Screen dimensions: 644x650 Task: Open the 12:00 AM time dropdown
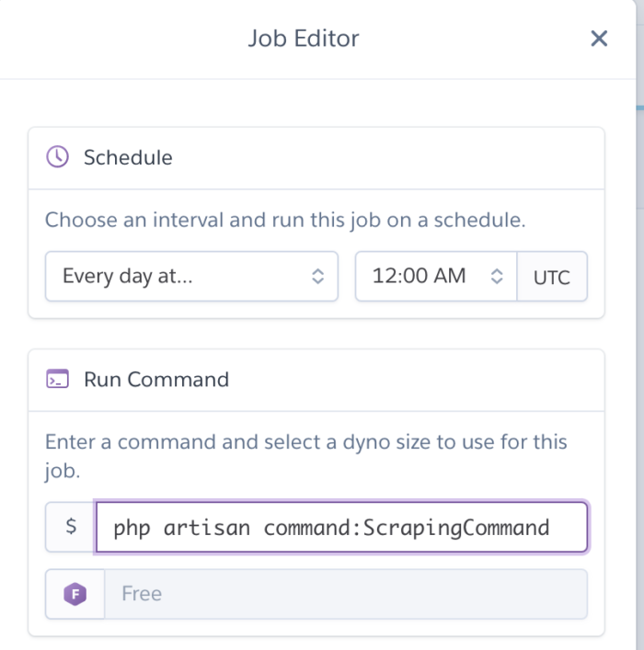436,276
